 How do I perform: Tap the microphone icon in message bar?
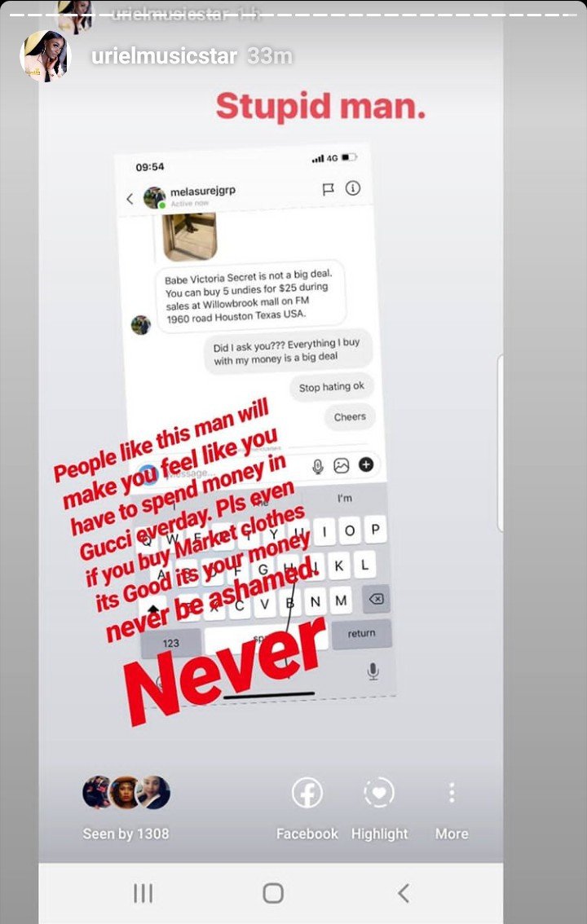pyautogui.click(x=318, y=467)
